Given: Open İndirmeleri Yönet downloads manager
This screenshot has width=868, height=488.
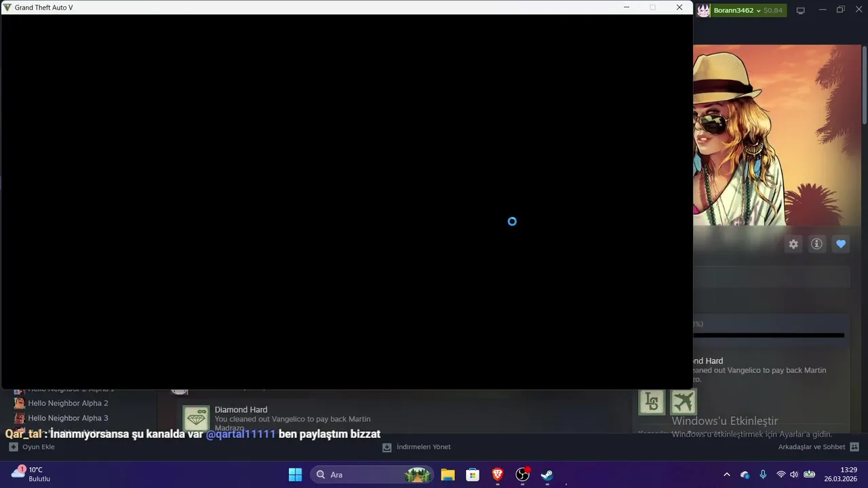Looking at the screenshot, I should 416,447.
